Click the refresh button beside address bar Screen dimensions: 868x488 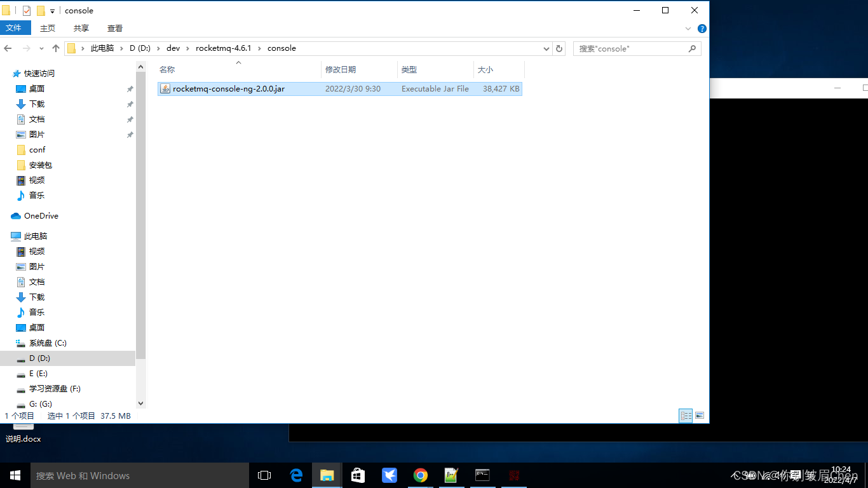click(559, 48)
